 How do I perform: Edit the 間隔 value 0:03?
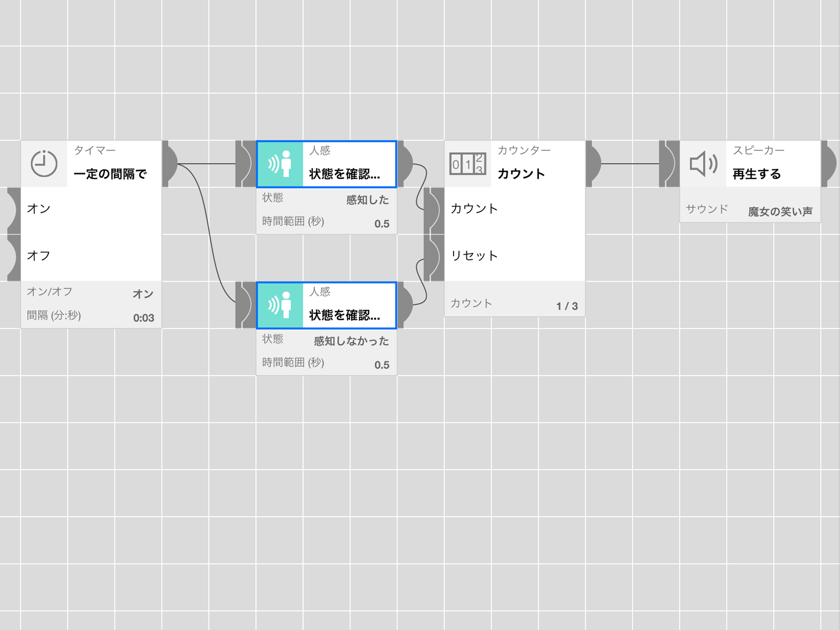pyautogui.click(x=144, y=318)
